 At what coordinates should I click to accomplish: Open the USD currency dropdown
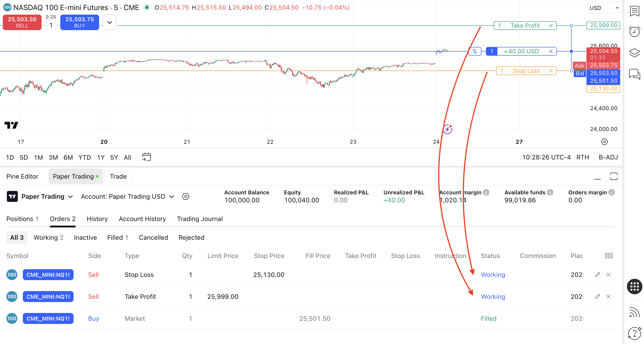604,8
